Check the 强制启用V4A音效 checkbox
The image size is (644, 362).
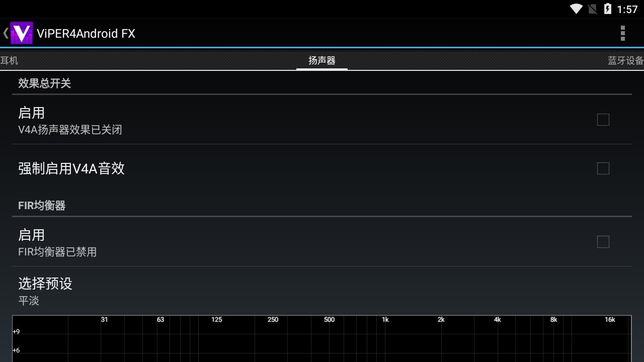(x=603, y=168)
